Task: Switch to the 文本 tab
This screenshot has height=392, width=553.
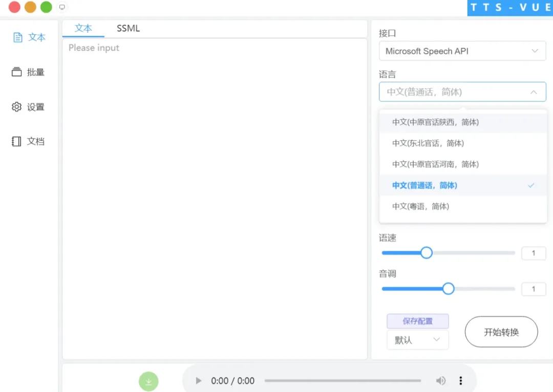Action: [83, 28]
